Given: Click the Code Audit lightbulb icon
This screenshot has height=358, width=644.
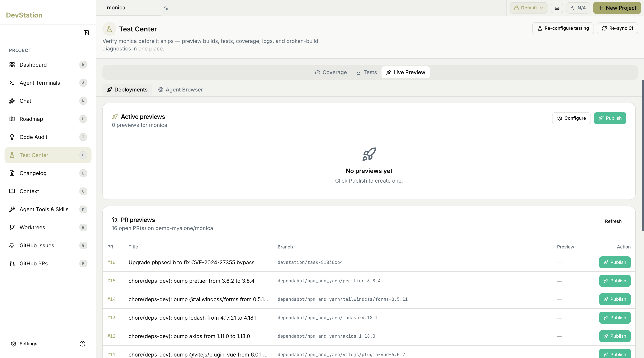Looking at the screenshot, I should tap(12, 137).
